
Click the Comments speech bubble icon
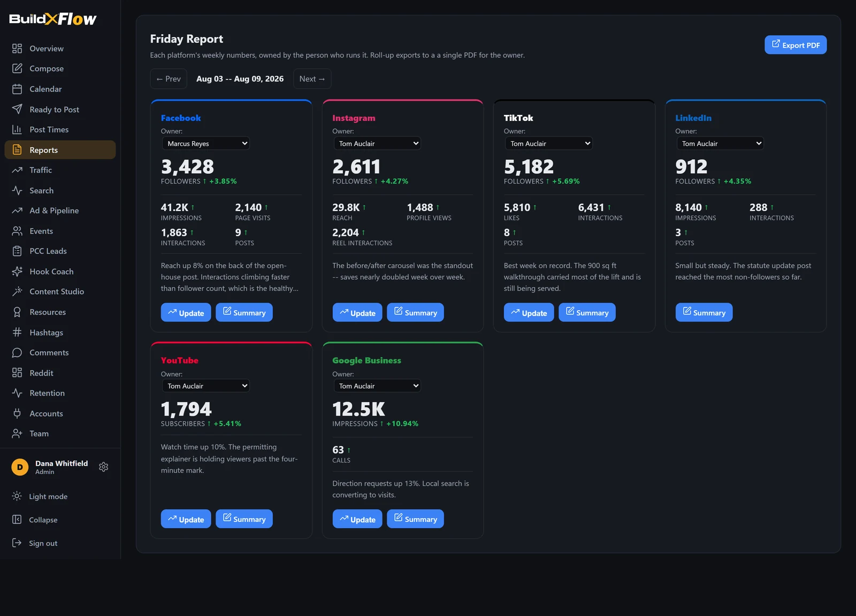tap(17, 352)
